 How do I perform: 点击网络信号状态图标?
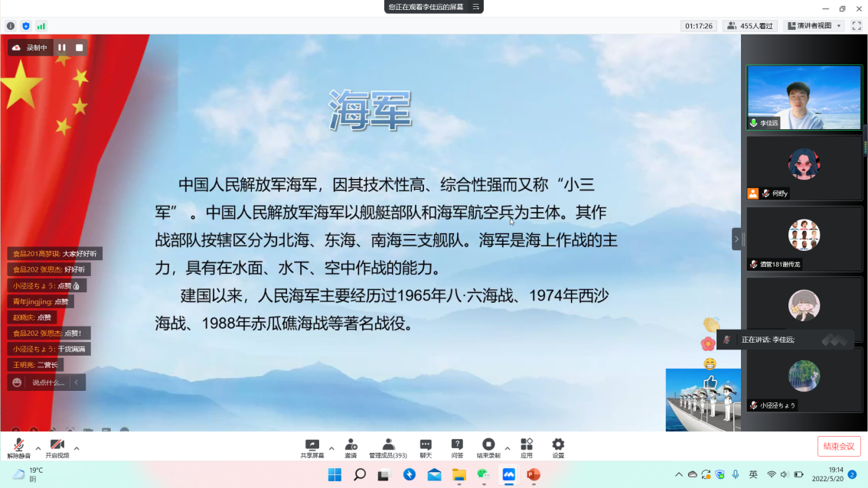(41, 25)
